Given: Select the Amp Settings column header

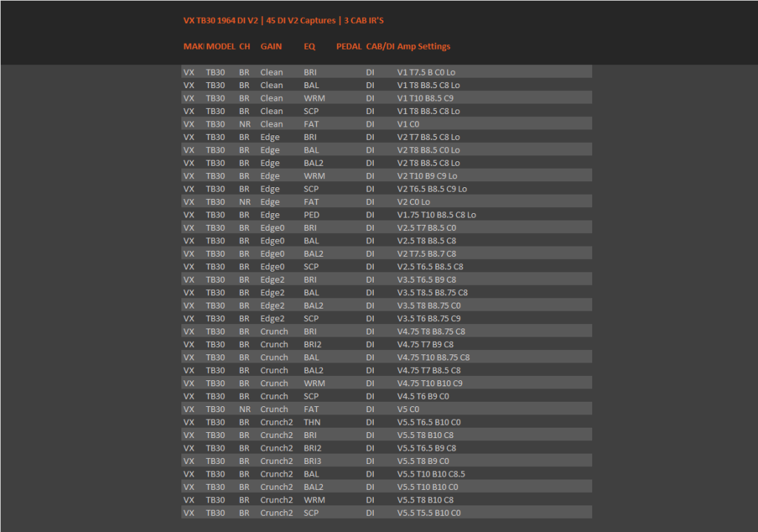Looking at the screenshot, I should coord(424,47).
